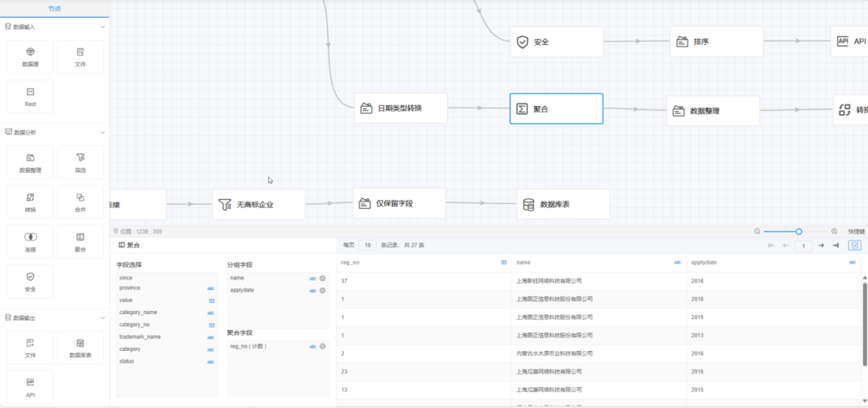Click the 安全 node on the canvas
The width and height of the screenshot is (868, 408).
click(557, 42)
